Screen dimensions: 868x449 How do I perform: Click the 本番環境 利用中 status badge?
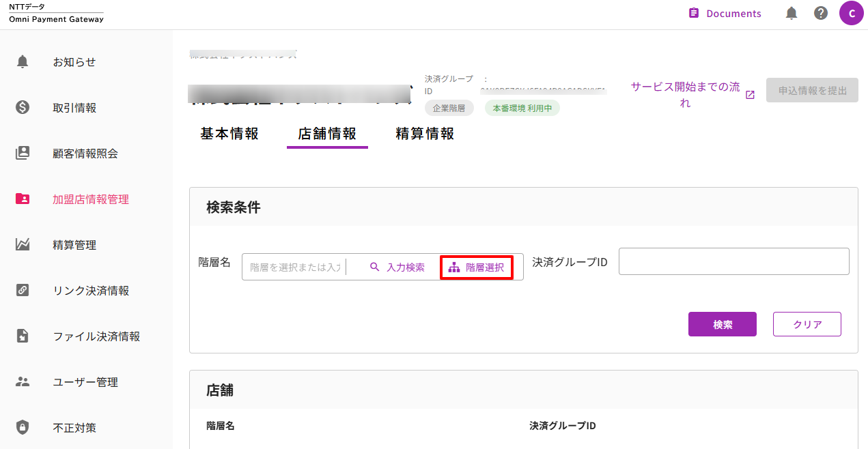click(x=522, y=108)
